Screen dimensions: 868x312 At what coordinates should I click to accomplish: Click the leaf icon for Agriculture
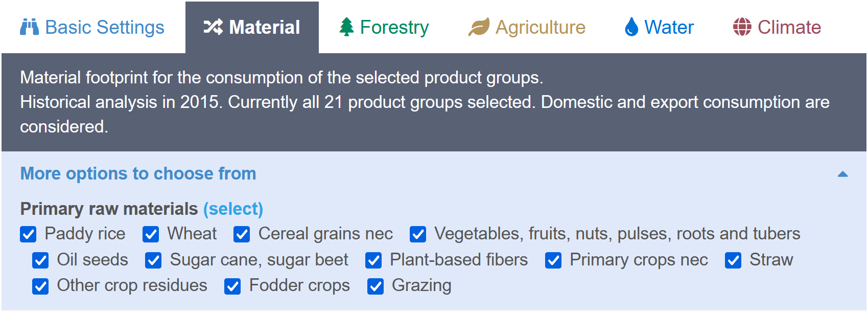tap(479, 27)
